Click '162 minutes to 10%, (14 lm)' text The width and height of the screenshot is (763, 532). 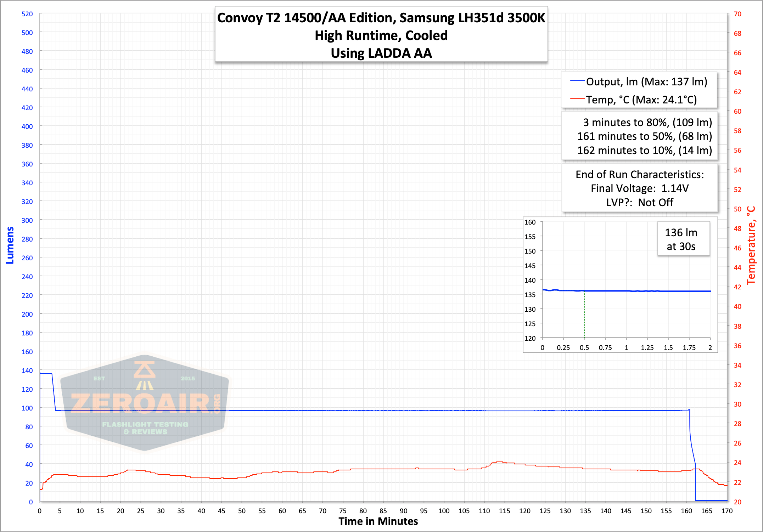tap(645, 151)
